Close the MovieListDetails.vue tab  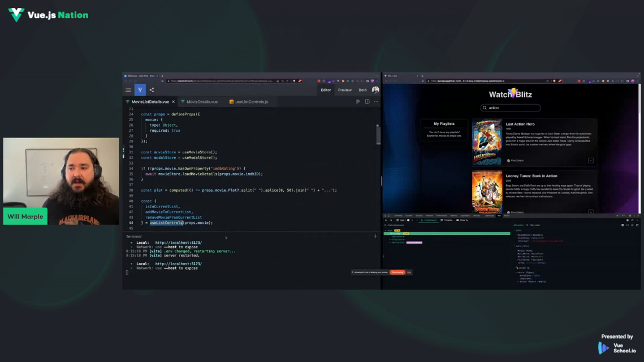[x=173, y=102]
